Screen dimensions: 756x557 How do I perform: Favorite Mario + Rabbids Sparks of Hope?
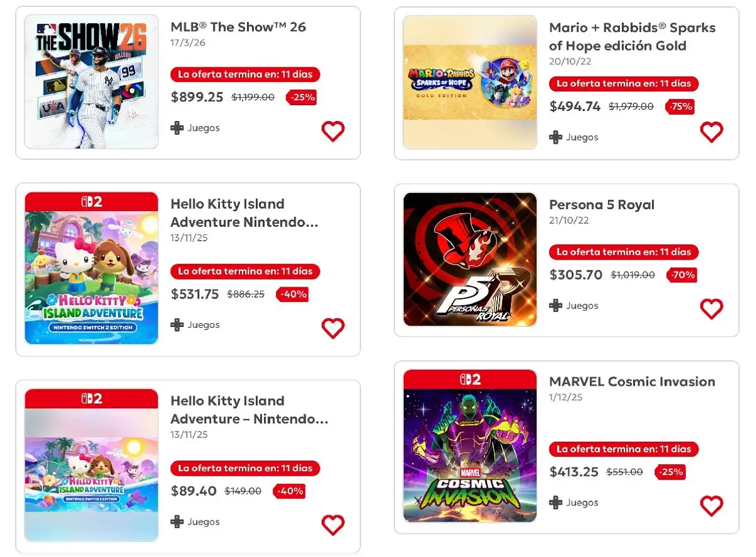tap(712, 132)
